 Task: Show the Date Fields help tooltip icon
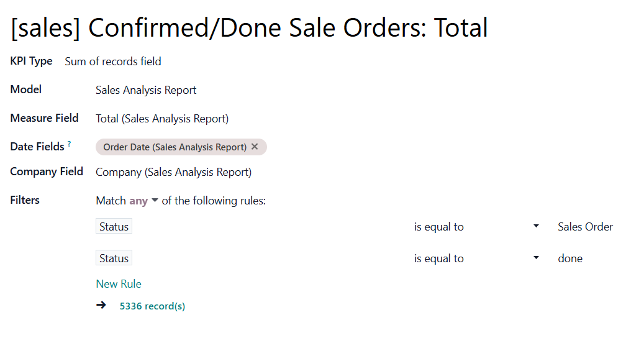69,144
